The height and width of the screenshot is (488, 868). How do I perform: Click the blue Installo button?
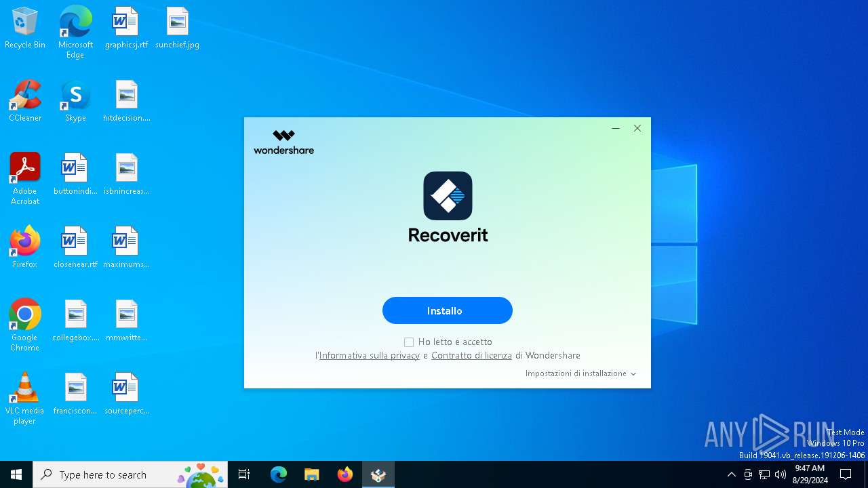pos(447,310)
